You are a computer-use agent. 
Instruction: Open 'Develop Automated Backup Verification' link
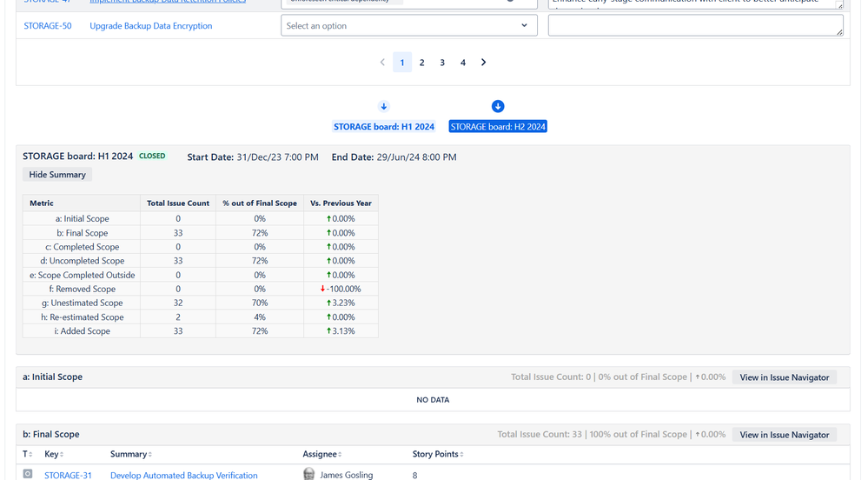click(184, 476)
